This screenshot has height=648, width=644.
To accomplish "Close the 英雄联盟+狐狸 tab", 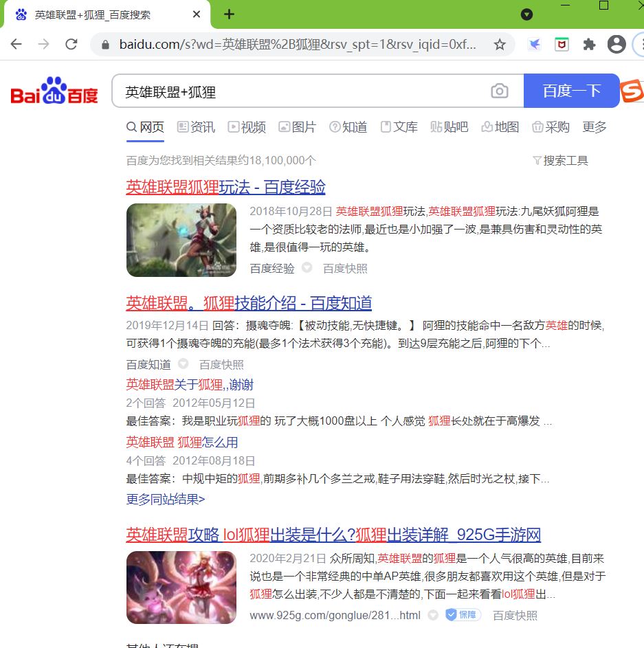I will pos(197,14).
